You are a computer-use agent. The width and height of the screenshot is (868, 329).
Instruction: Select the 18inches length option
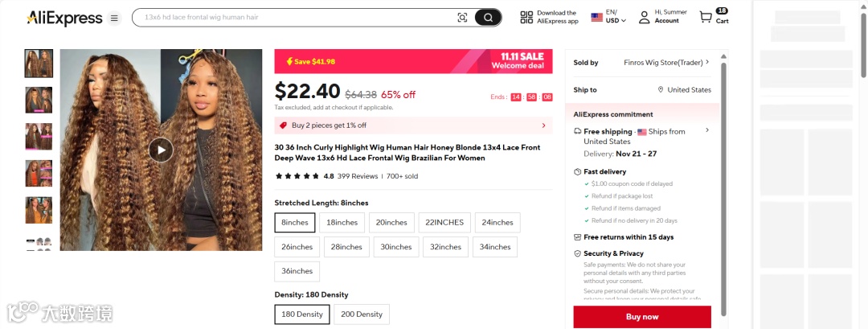[342, 222]
